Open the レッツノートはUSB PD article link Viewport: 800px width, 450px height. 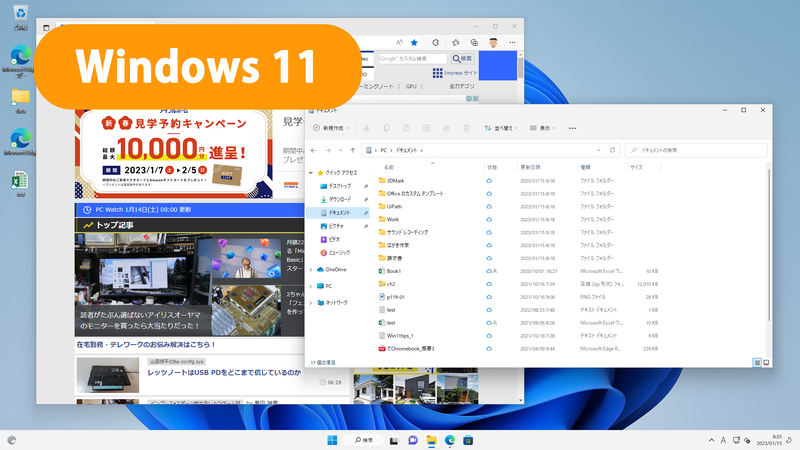click(x=224, y=373)
